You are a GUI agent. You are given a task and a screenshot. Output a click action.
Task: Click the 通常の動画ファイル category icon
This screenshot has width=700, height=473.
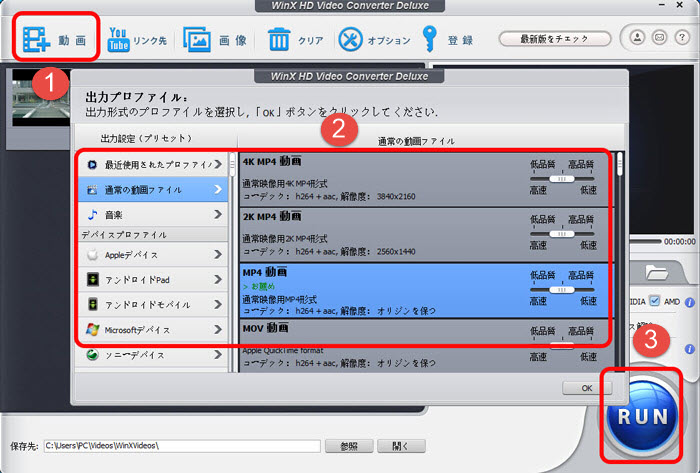coord(92,190)
